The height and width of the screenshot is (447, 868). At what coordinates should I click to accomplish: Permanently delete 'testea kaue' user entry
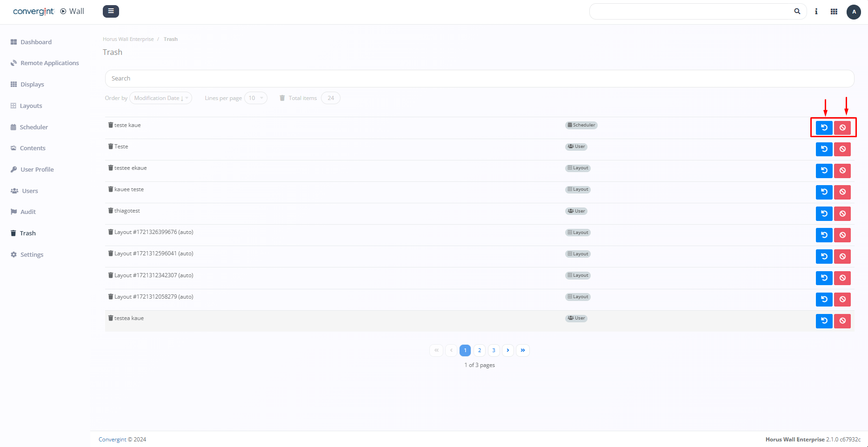pos(842,321)
